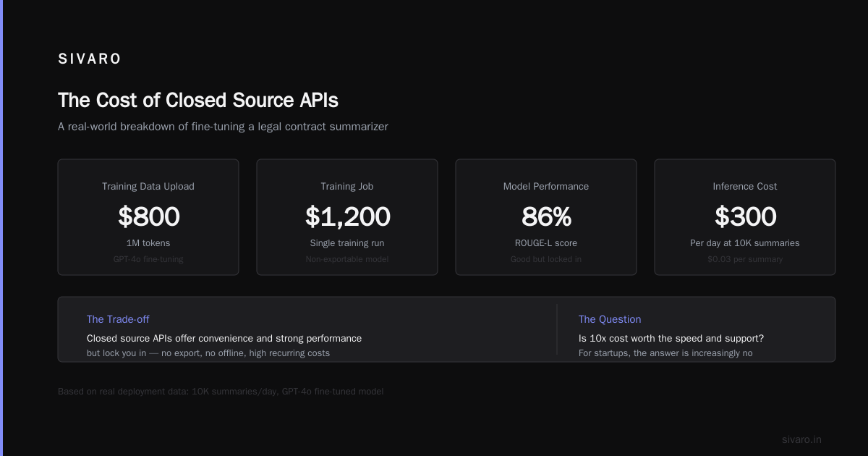The height and width of the screenshot is (456, 868).
Task: Open the sivaro.in link
Action: tap(801, 439)
